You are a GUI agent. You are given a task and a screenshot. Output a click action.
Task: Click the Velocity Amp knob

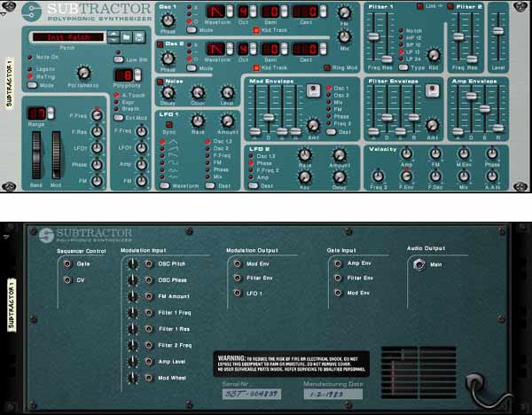(406, 153)
